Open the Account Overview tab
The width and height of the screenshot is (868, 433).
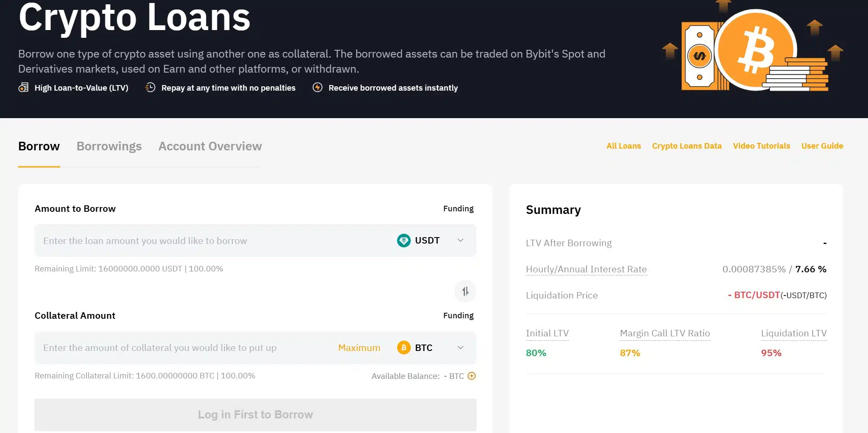(x=210, y=146)
